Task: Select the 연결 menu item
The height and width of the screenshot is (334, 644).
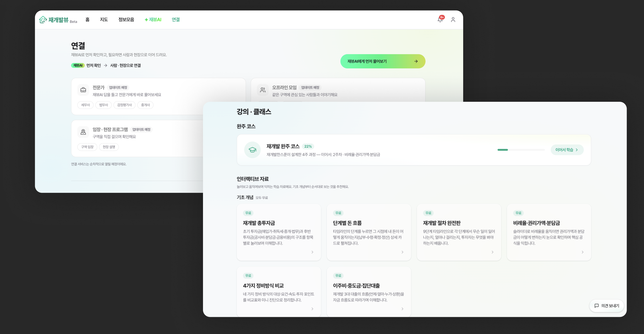Action: pyautogui.click(x=176, y=19)
